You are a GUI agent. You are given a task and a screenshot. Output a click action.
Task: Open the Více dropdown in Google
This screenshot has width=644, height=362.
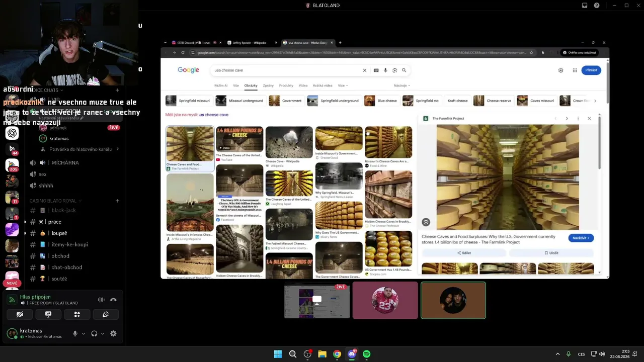tap(343, 85)
